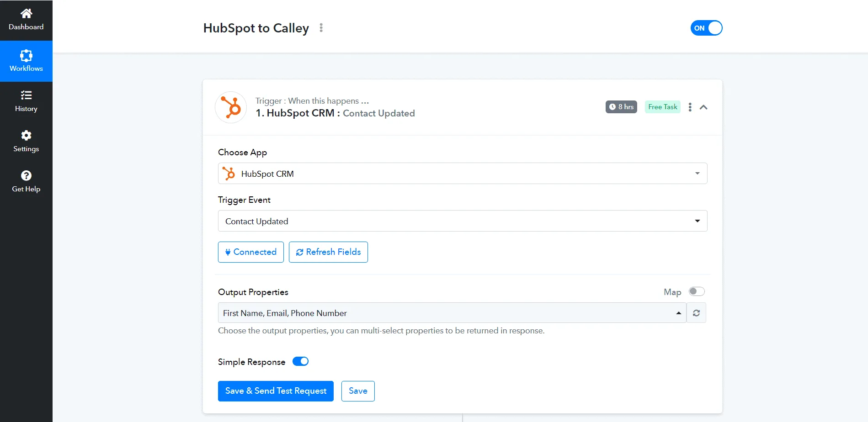
Task: Open the Trigger Event dropdown
Action: tap(463, 221)
